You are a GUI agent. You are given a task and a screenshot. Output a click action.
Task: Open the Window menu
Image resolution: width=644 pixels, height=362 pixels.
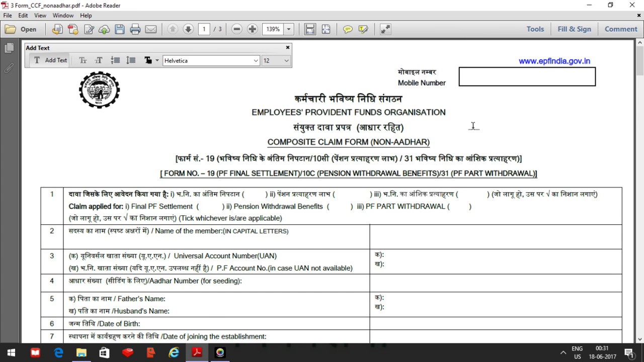click(63, 16)
